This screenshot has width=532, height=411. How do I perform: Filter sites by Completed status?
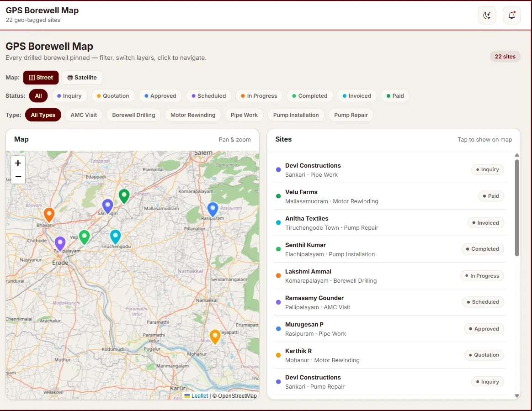click(x=310, y=95)
